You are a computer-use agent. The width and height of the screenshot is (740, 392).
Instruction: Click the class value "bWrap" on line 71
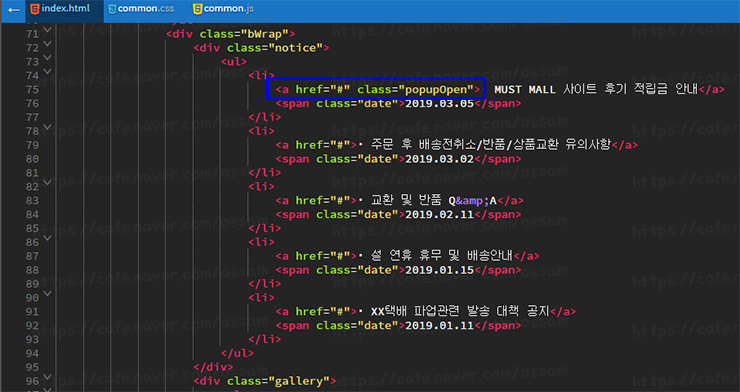pos(265,34)
